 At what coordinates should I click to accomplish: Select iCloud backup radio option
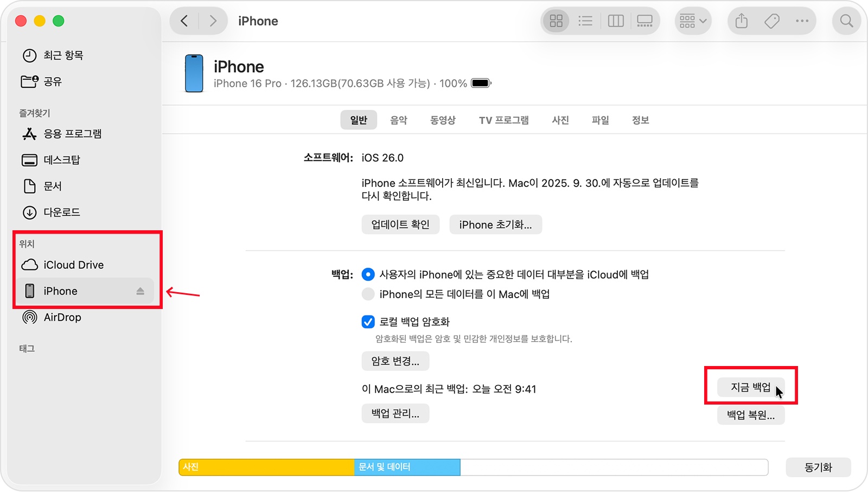coord(368,274)
